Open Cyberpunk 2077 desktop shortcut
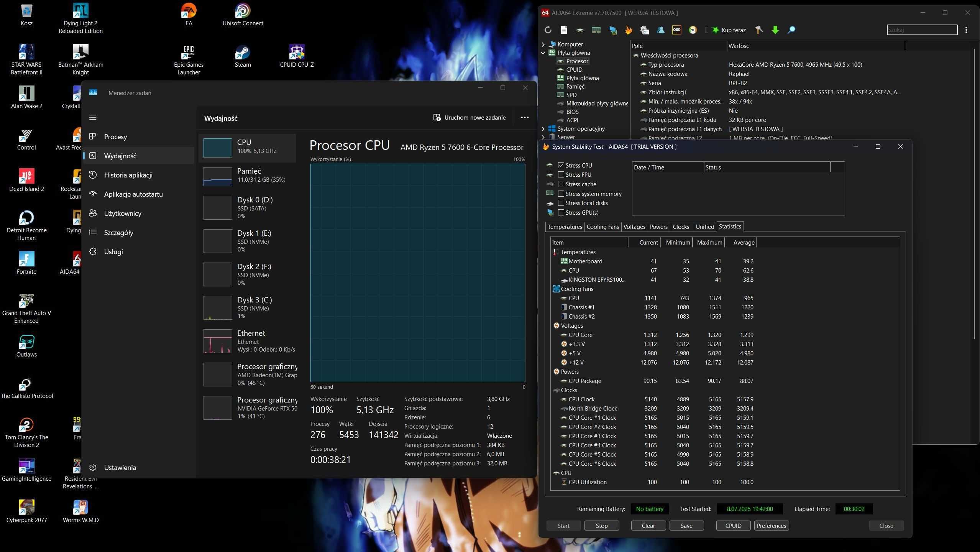 [26, 511]
